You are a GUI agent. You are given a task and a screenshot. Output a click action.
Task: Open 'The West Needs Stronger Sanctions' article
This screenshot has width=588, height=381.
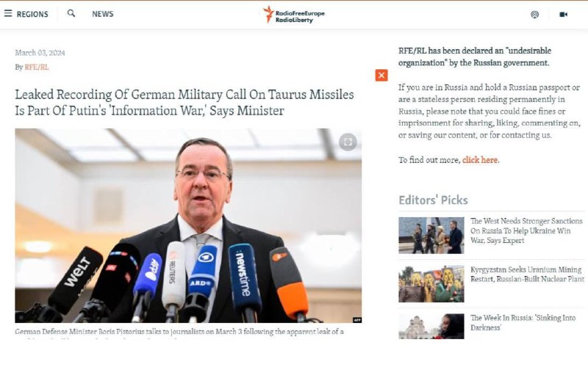coord(526,231)
